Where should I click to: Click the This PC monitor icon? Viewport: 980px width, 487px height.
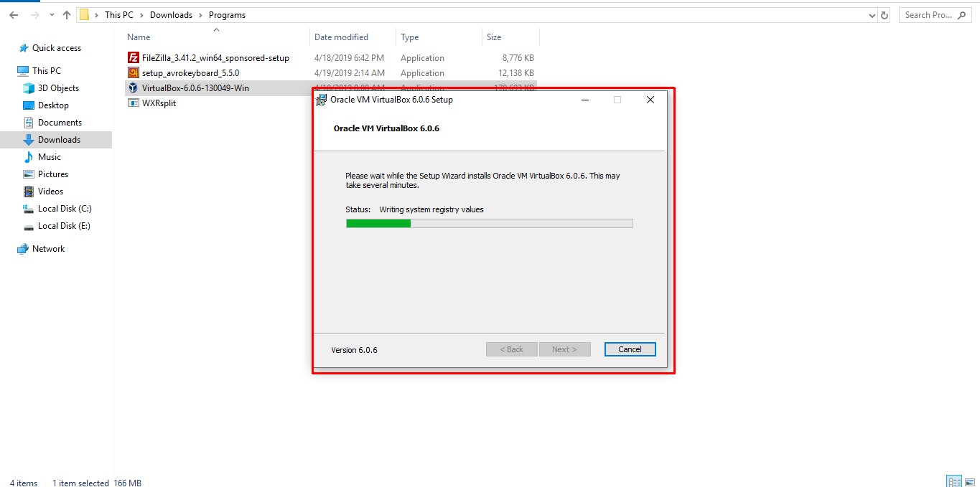coord(22,71)
